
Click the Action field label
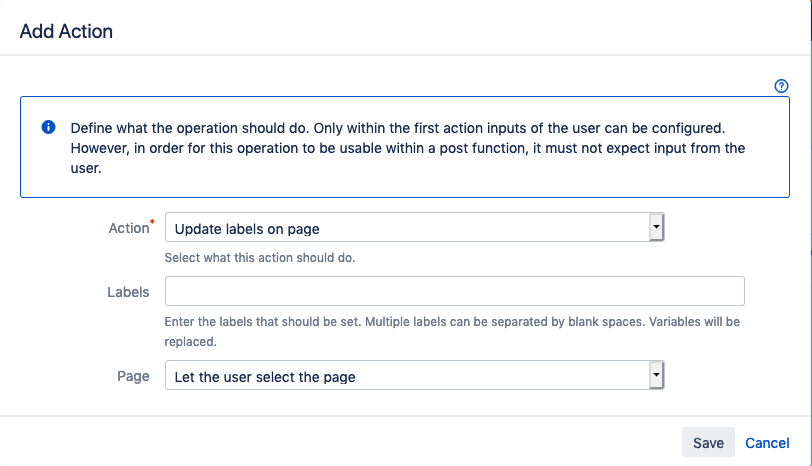coord(127,228)
